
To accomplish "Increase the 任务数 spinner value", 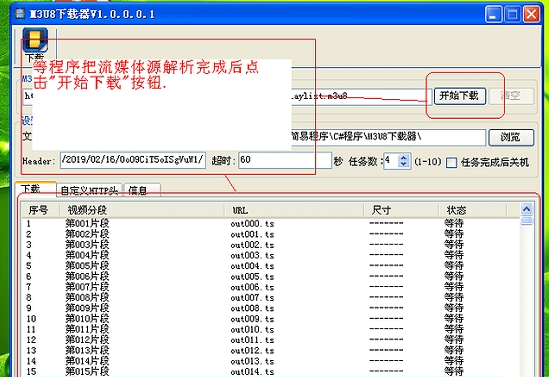I will 404,158.
